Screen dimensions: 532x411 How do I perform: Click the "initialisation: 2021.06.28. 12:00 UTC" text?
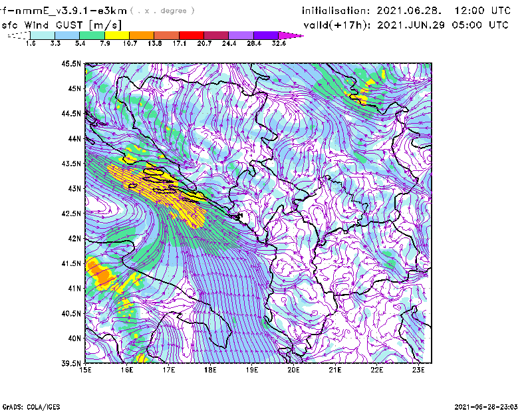[x=406, y=11]
